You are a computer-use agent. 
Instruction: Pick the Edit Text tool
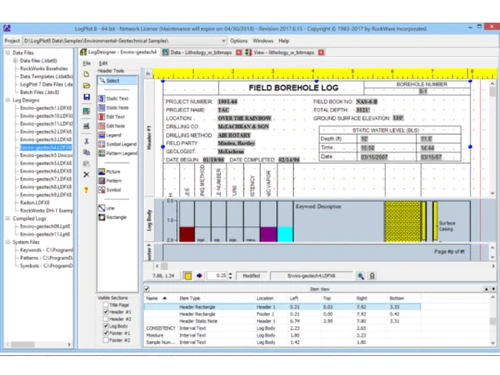point(112,117)
